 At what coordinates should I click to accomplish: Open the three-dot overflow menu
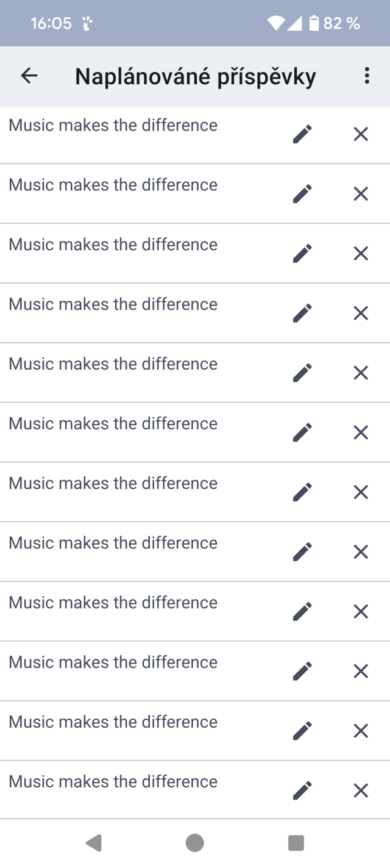pyautogui.click(x=367, y=76)
